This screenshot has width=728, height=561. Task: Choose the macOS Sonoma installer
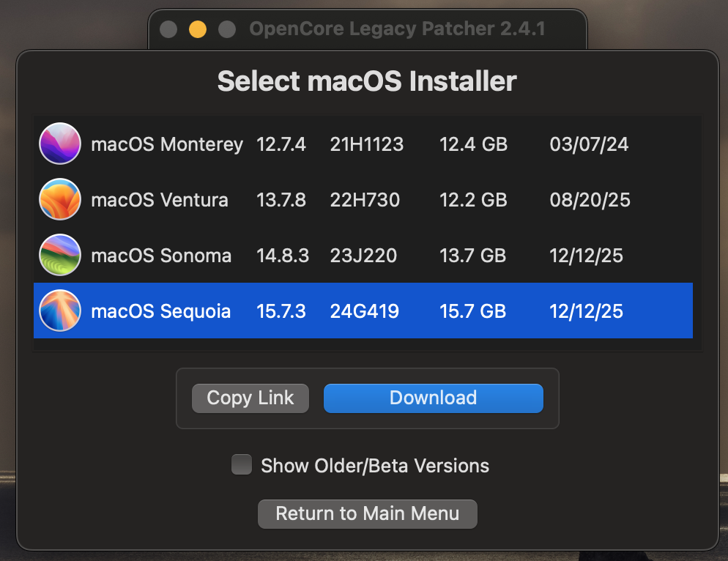tap(363, 255)
